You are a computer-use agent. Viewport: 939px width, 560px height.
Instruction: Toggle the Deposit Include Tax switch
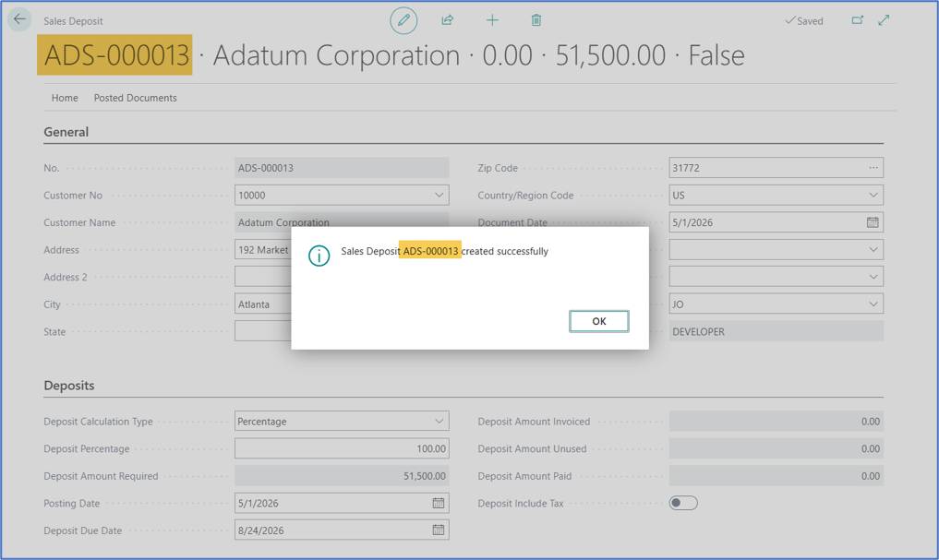(x=683, y=503)
